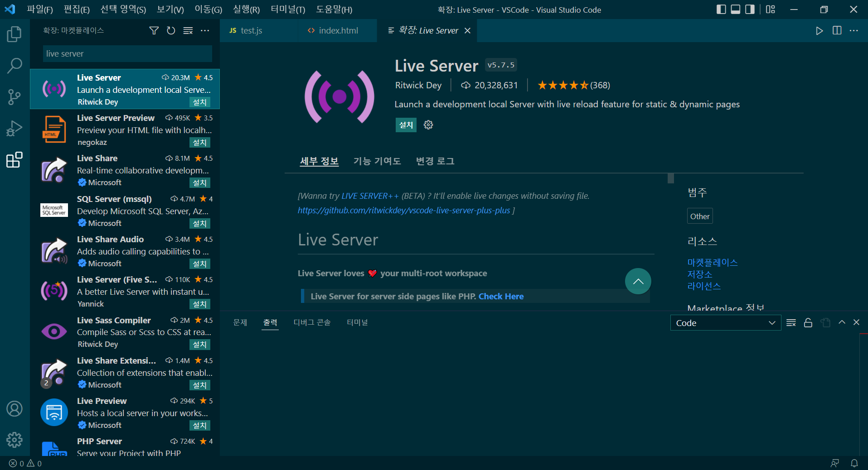Toggle secondary side bar visibility
The image size is (868, 470).
(x=750, y=9)
